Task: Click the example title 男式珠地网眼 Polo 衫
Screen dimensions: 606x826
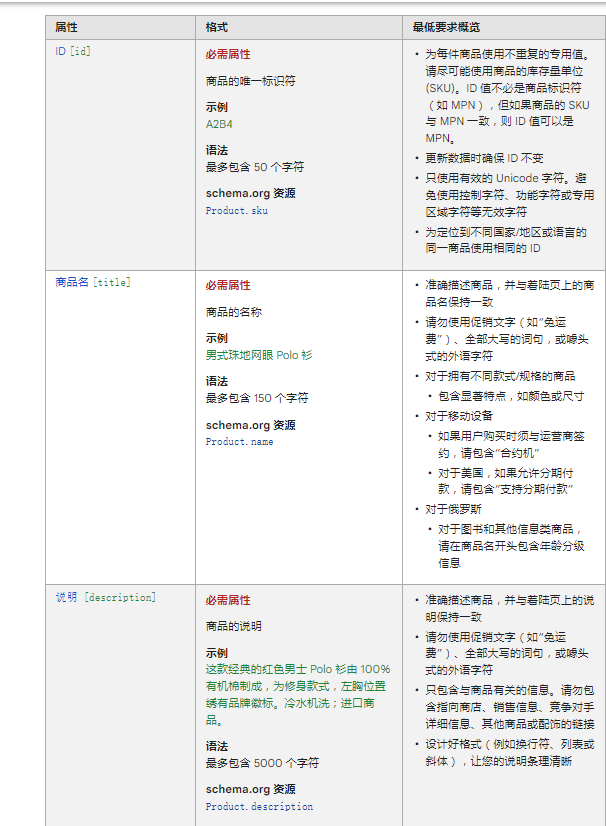Action: tap(259, 355)
